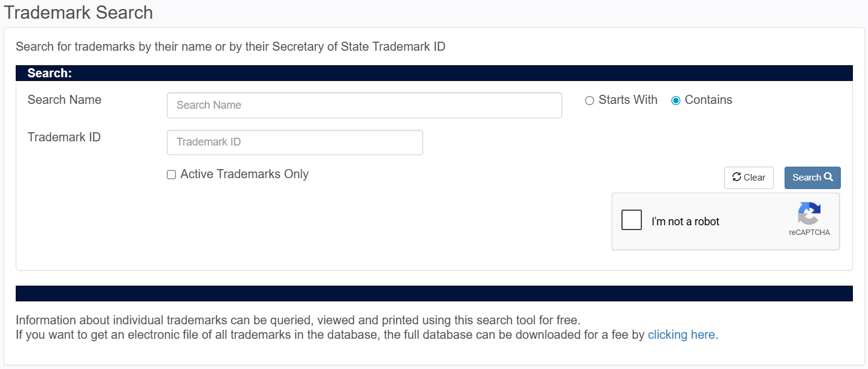868x369 pixels.
Task: Reset the form using the Clear button
Action: (749, 178)
